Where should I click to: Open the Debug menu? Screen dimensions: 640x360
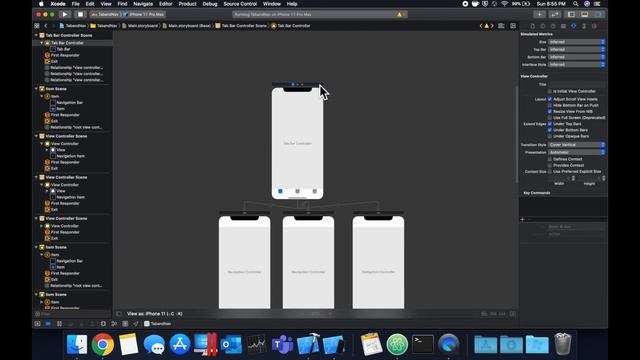210,4
